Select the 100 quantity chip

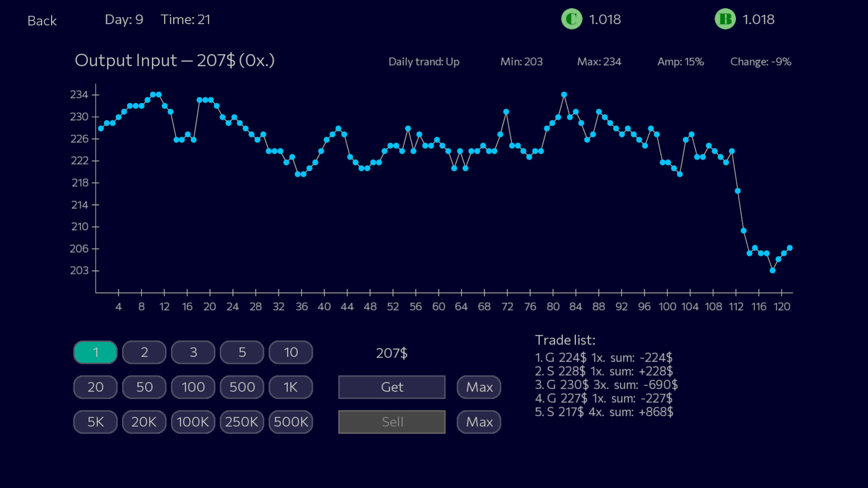click(x=193, y=387)
